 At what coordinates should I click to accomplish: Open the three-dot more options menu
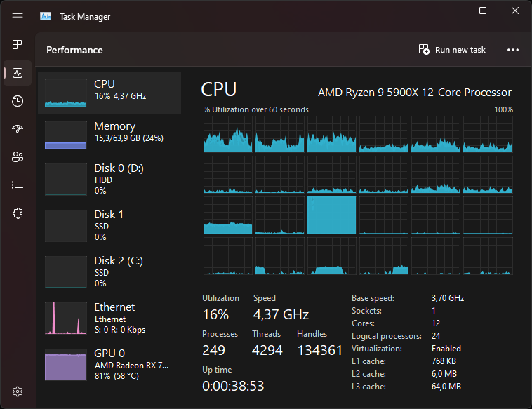pyautogui.click(x=512, y=50)
